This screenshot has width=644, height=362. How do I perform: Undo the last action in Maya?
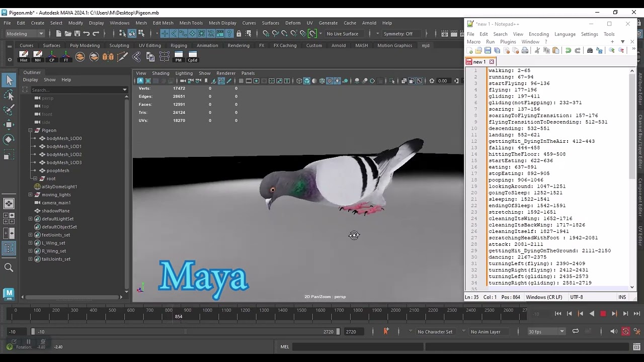tap(86, 34)
